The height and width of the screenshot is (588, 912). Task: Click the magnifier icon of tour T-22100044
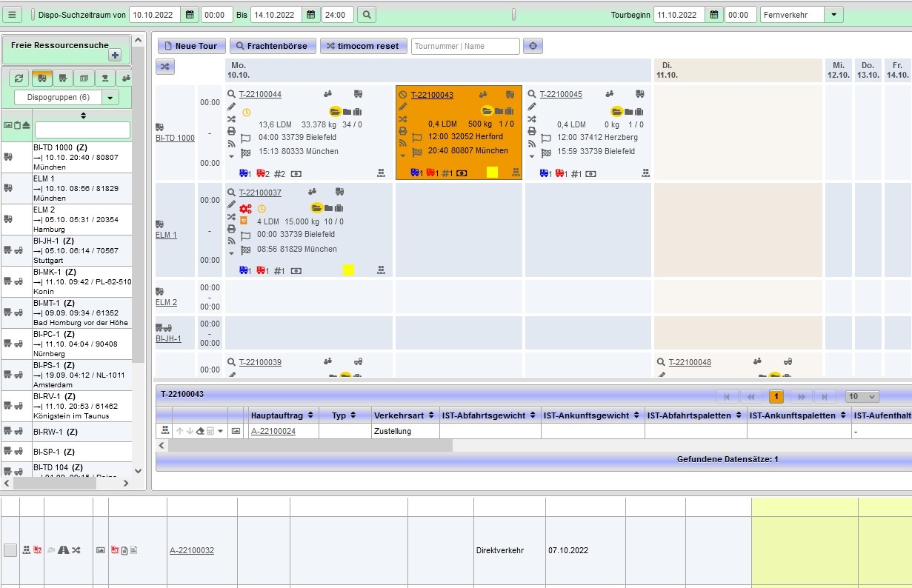(x=231, y=94)
